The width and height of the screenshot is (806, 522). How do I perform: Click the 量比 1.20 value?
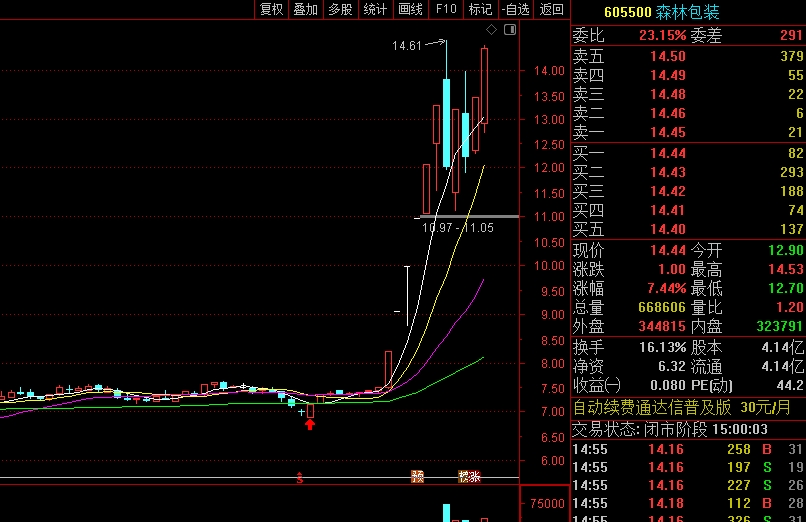pos(790,307)
